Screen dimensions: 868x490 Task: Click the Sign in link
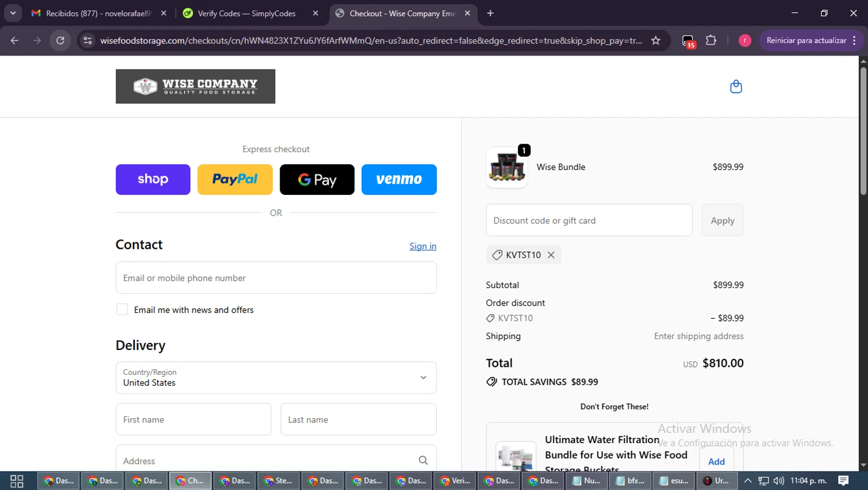[x=423, y=246]
